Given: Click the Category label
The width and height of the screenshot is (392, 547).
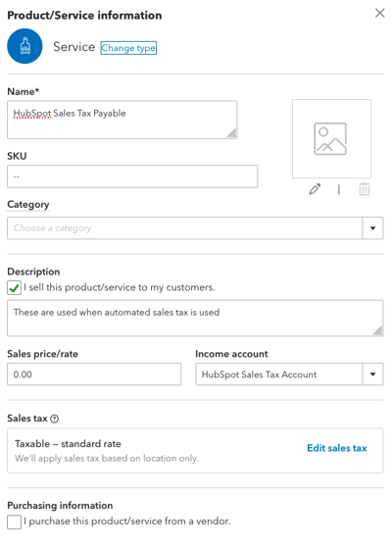Looking at the screenshot, I should (28, 205).
